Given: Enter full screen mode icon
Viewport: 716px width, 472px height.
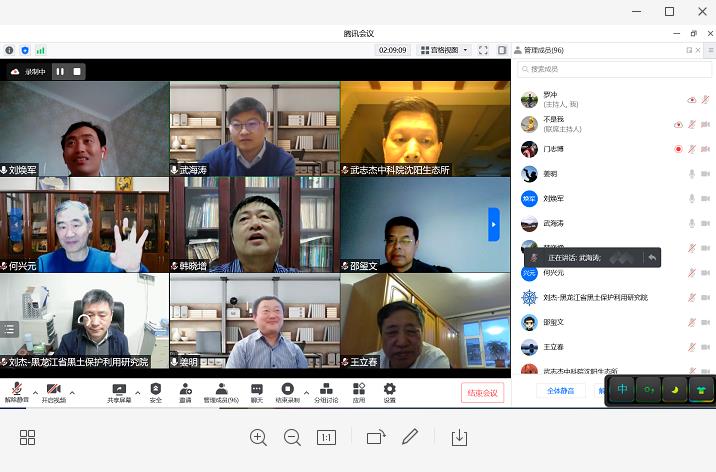Looking at the screenshot, I should tap(483, 50).
